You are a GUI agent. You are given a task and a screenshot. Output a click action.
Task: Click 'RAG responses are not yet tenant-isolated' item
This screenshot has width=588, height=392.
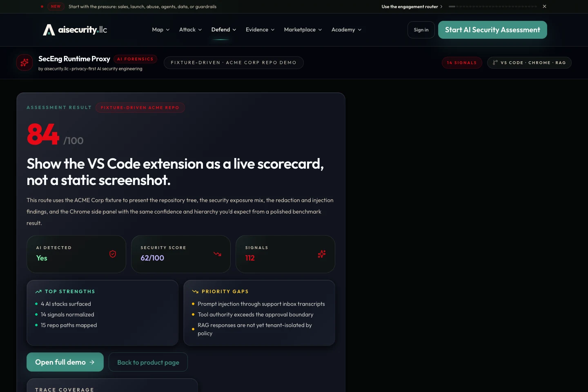pyautogui.click(x=255, y=329)
